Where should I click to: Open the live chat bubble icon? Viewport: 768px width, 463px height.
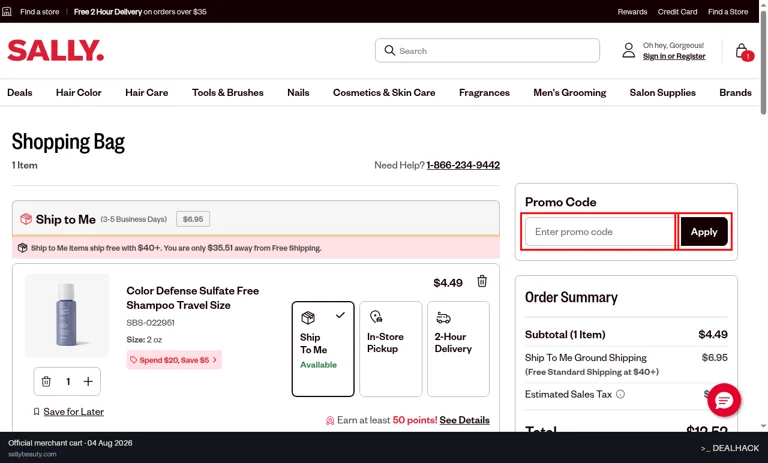pyautogui.click(x=724, y=400)
